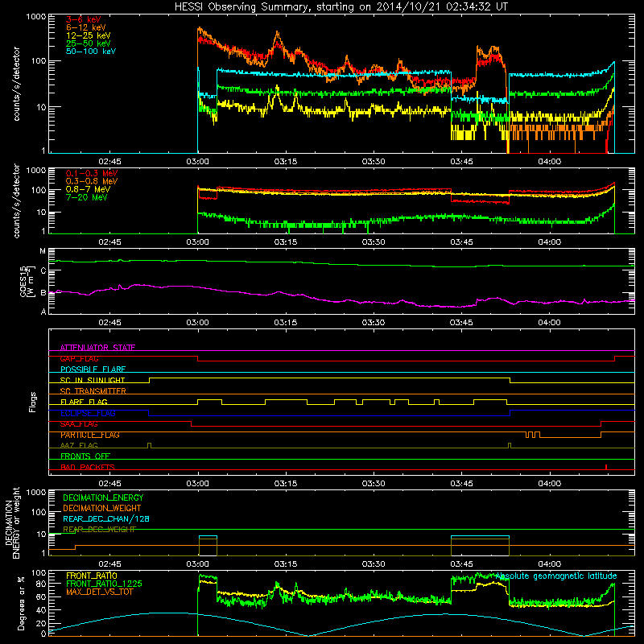This screenshot has width=644, height=644.
Task: Click the SAA_FLAG label
Action: 79,424
